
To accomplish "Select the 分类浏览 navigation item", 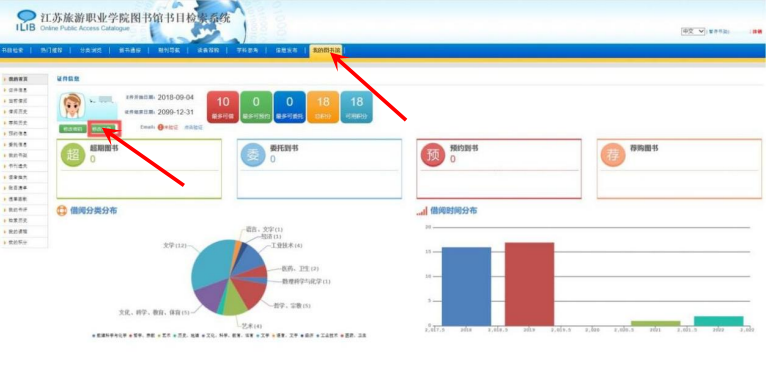I will pyautogui.click(x=91, y=50).
